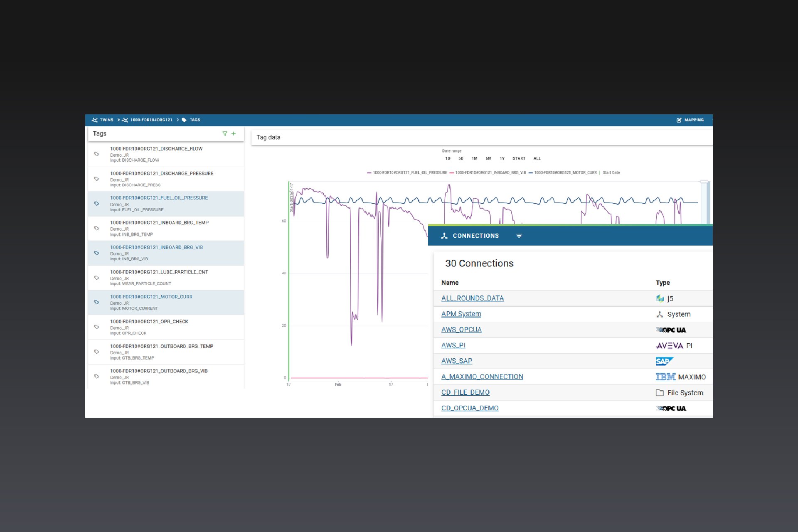Open the filter icon beside CONNECTIONS
The image size is (798, 532).
pyautogui.click(x=519, y=236)
